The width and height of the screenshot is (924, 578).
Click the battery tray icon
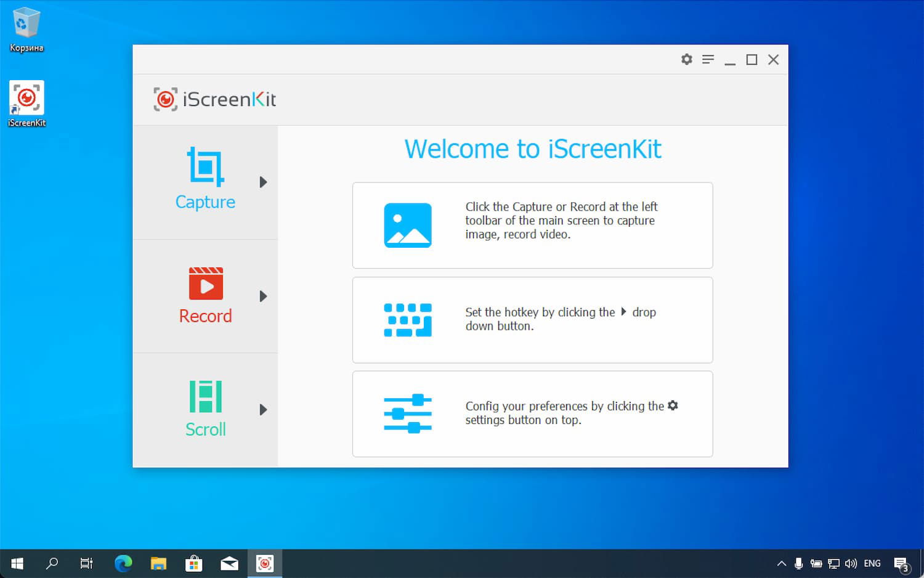point(816,563)
